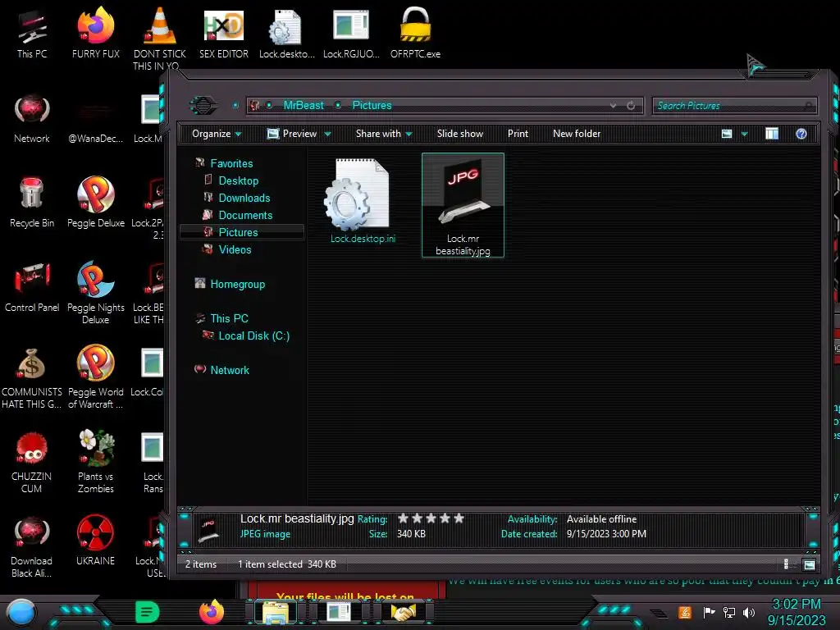
Task: Open the handshake taskbar application
Action: tap(403, 612)
